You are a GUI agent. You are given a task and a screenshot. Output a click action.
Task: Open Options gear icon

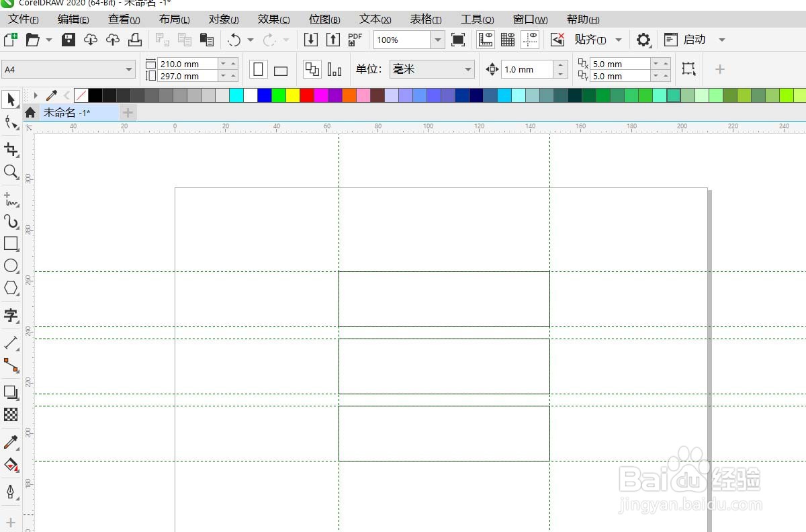643,40
